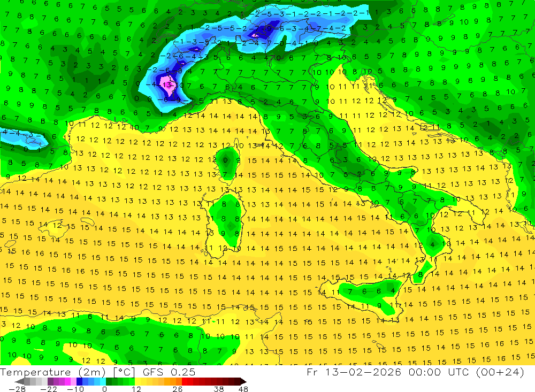Click the grey left arrow tip of the color bar
Image resolution: width=535 pixels, height=392 pixels.
(x=19, y=381)
